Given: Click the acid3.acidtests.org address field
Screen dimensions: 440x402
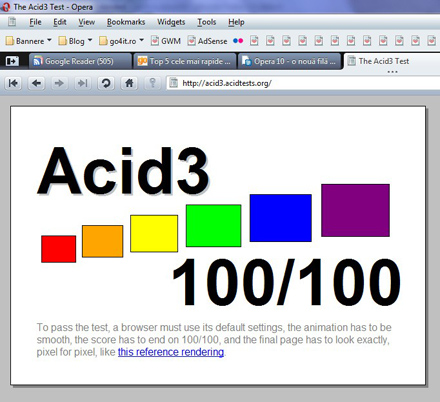Looking at the screenshot, I should click(x=303, y=83).
